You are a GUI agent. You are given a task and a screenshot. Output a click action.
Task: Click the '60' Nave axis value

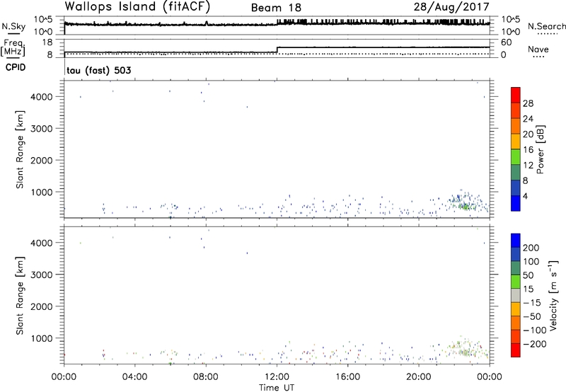tap(507, 42)
